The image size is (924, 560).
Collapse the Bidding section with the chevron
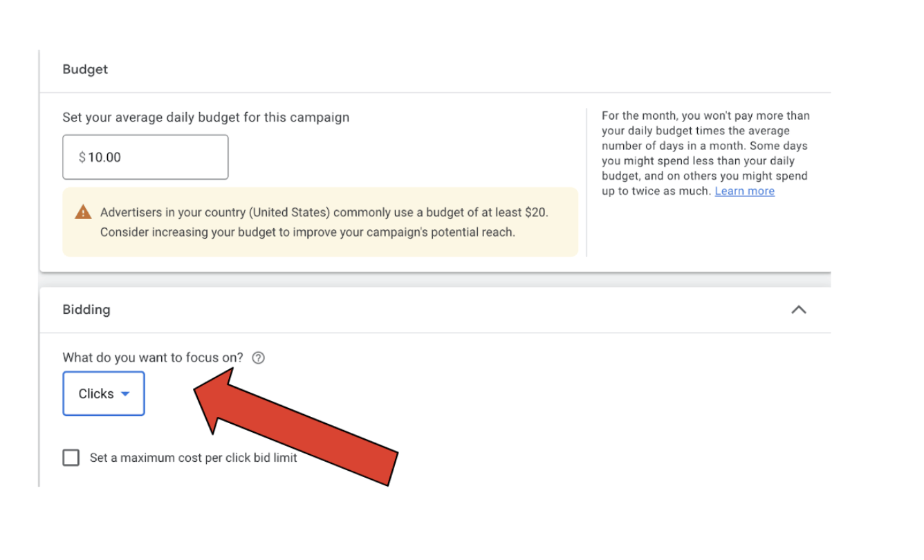pyautogui.click(x=798, y=310)
